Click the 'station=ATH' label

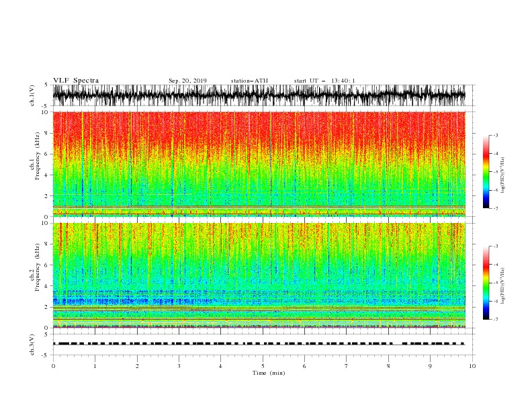[x=249, y=81]
